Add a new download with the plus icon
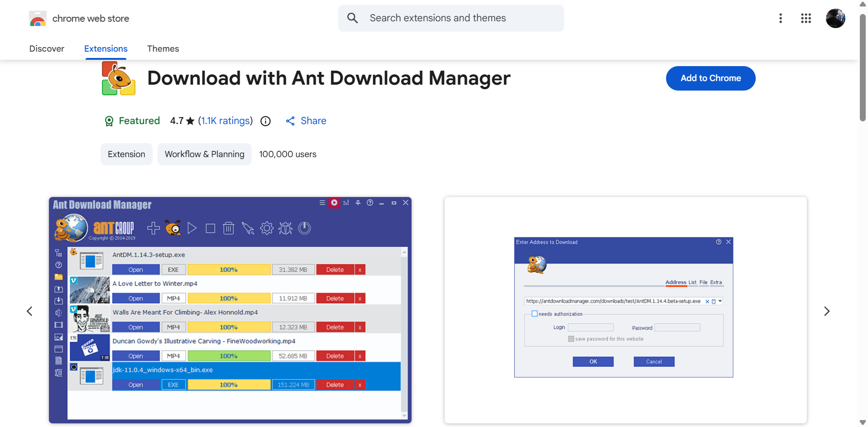The image size is (868, 427). 153,228
